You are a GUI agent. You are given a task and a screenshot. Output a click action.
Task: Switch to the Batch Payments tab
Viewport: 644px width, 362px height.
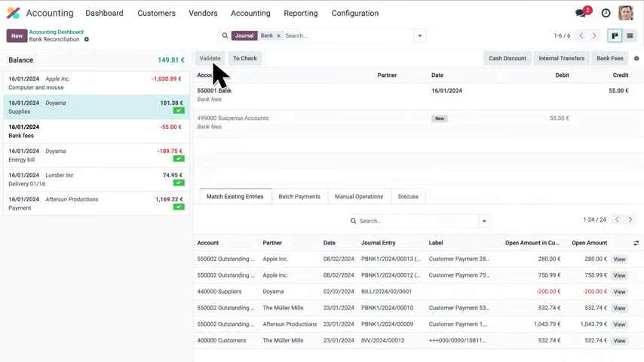click(x=299, y=197)
